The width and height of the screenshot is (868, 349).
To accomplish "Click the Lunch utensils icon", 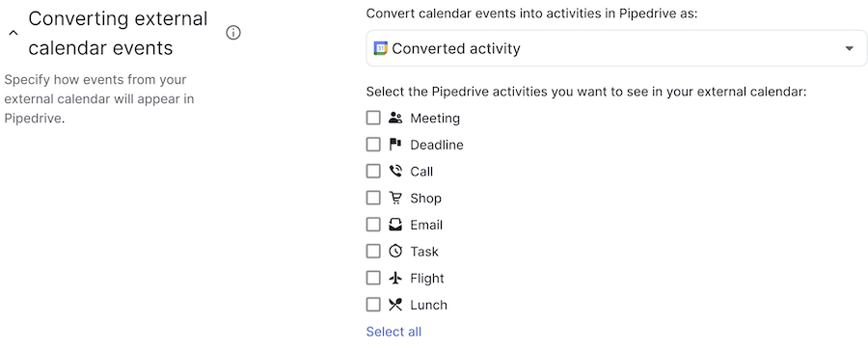I will pyautogui.click(x=395, y=305).
